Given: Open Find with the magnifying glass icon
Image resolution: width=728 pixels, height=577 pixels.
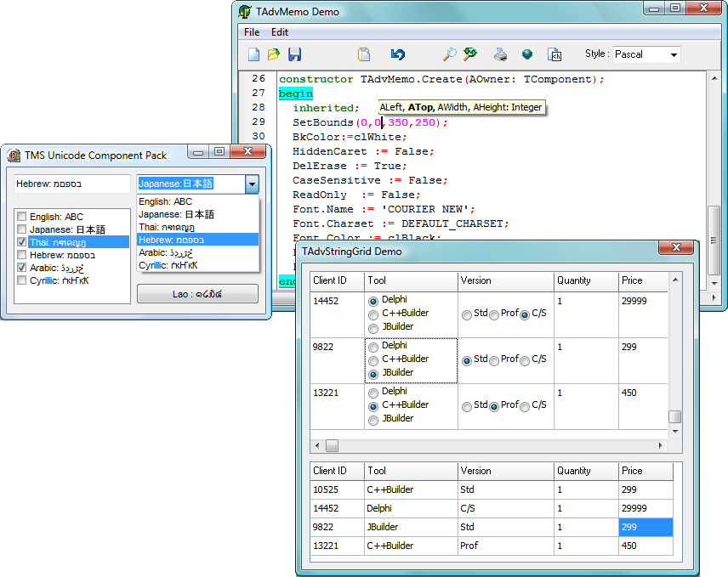Looking at the screenshot, I should tap(449, 54).
